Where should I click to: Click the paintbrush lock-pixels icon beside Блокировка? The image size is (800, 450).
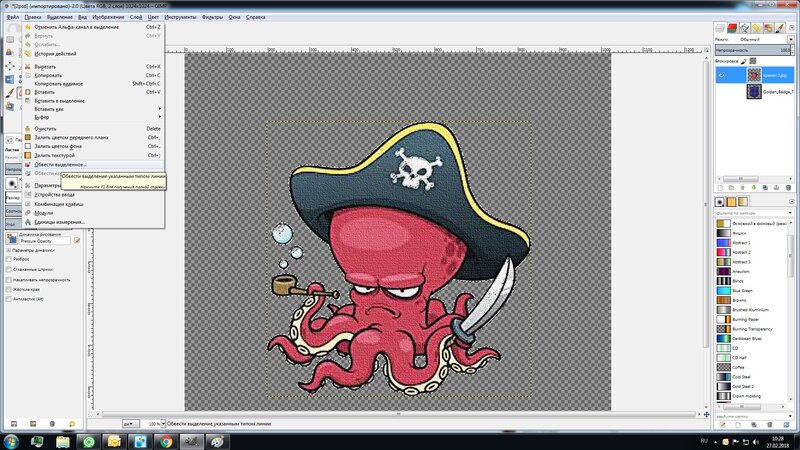743,61
